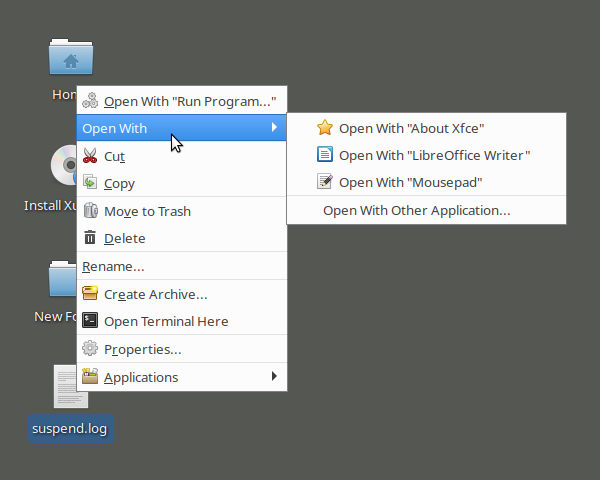This screenshot has height=480, width=600.
Task: Expand the Applications submenu arrow
Action: (274, 377)
